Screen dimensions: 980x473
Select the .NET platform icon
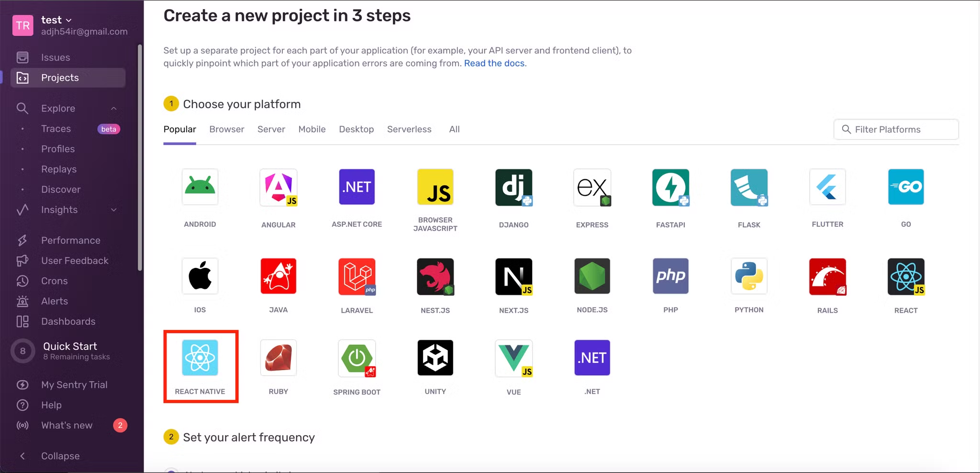(592, 358)
